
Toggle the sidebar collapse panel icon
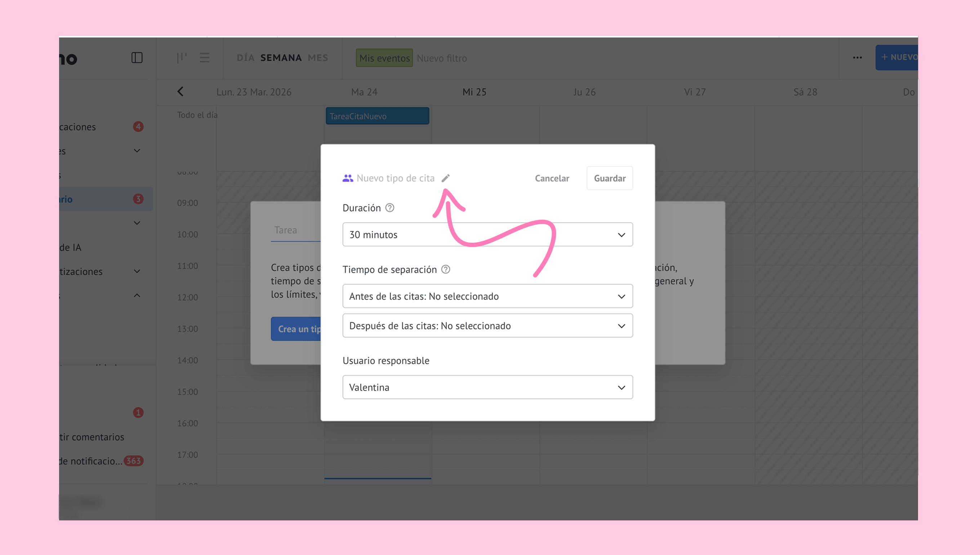point(137,58)
